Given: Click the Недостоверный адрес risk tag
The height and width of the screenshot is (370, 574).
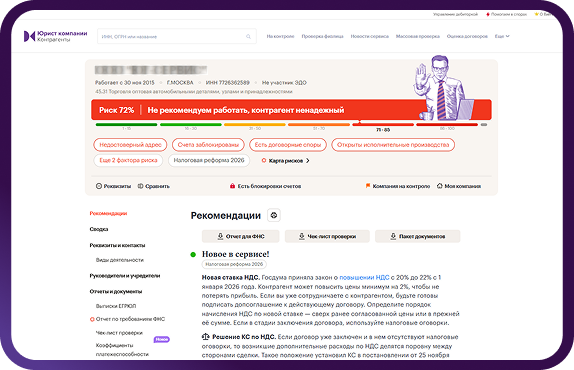Looking at the screenshot, I should coord(130,145).
